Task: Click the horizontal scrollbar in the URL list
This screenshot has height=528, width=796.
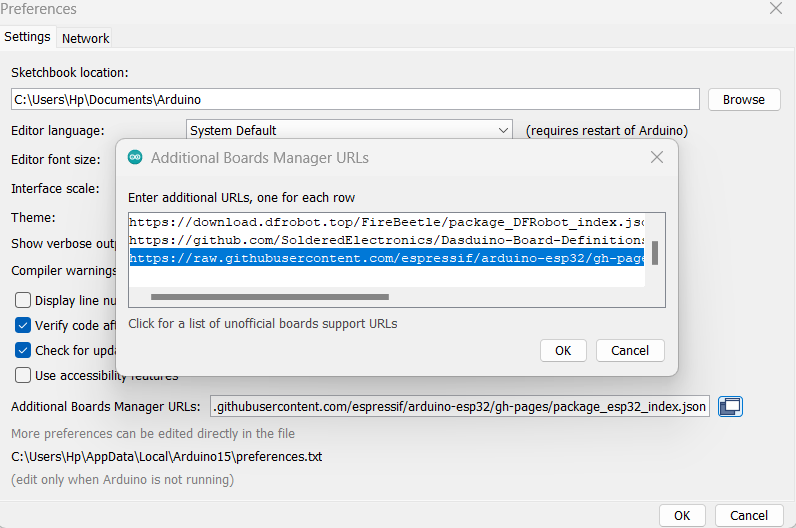Action: [270, 296]
